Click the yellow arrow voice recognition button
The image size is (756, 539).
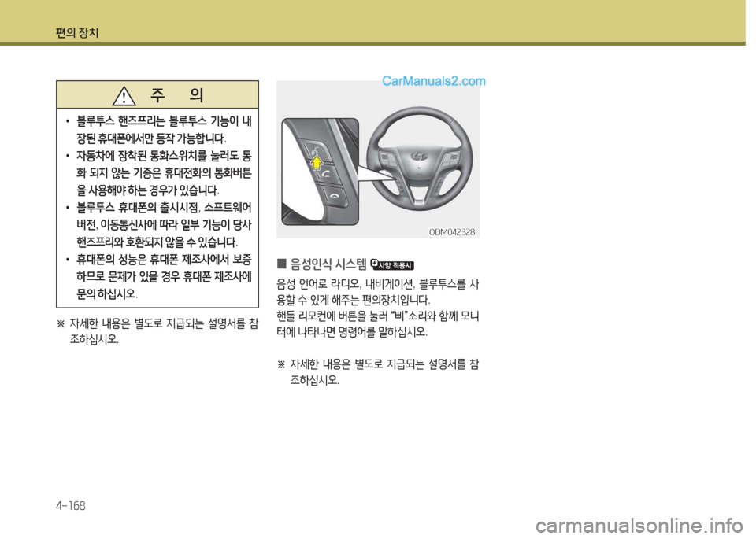coord(316,164)
